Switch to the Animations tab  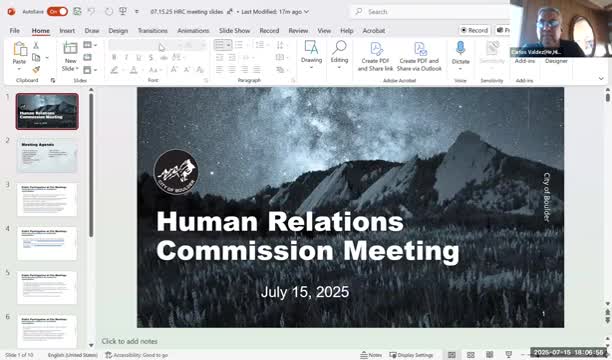click(193, 30)
